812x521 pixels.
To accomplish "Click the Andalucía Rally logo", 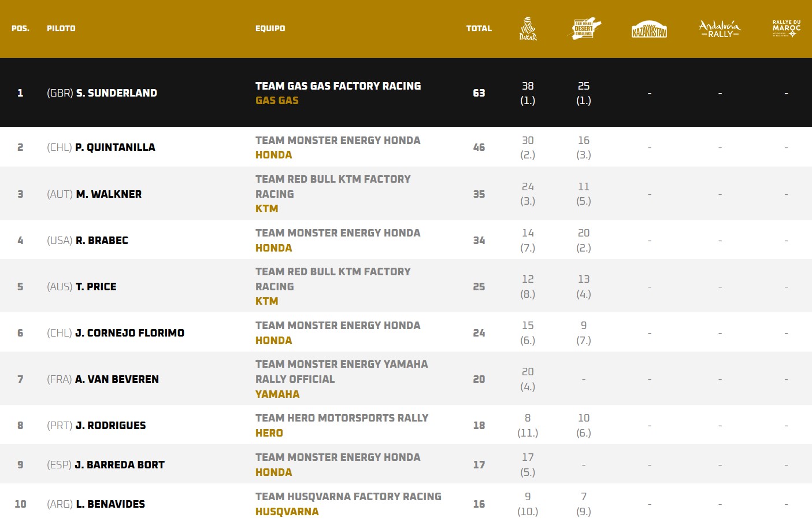I will pyautogui.click(x=720, y=28).
